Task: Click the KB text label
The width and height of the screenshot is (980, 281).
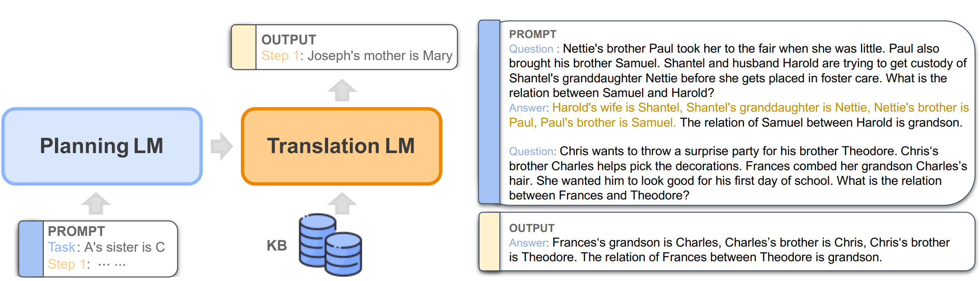Action: (277, 245)
